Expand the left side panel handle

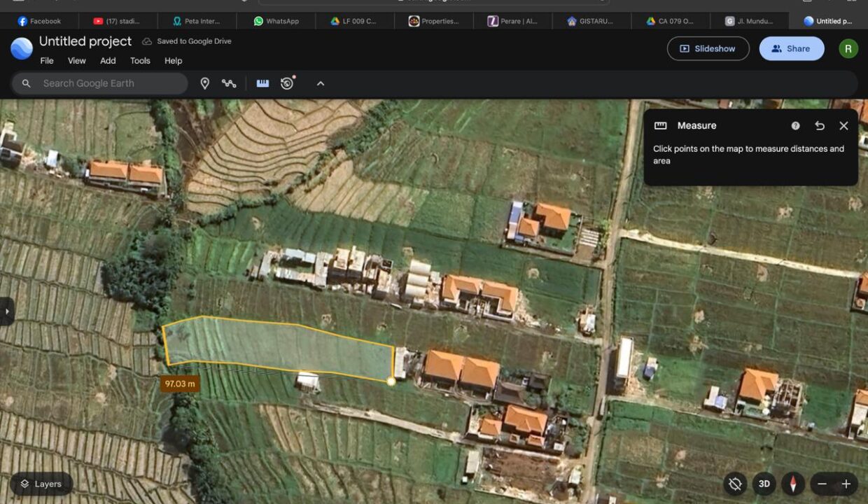(x=7, y=311)
